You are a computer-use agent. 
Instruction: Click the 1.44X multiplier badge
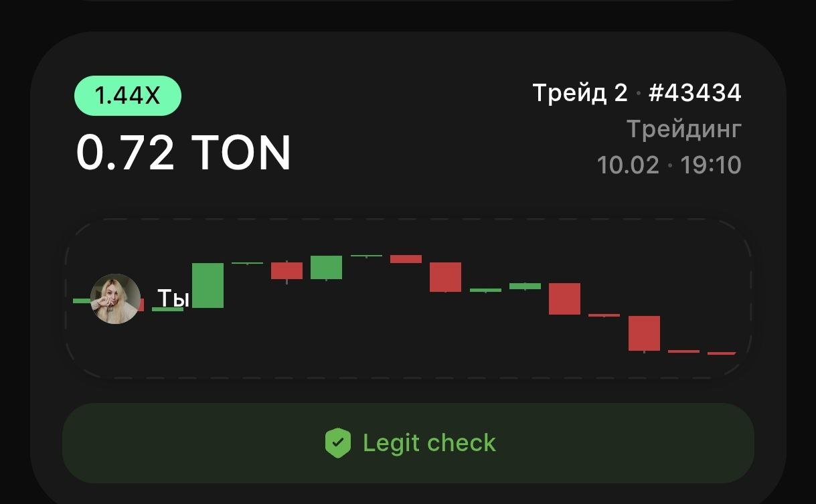coord(128,96)
